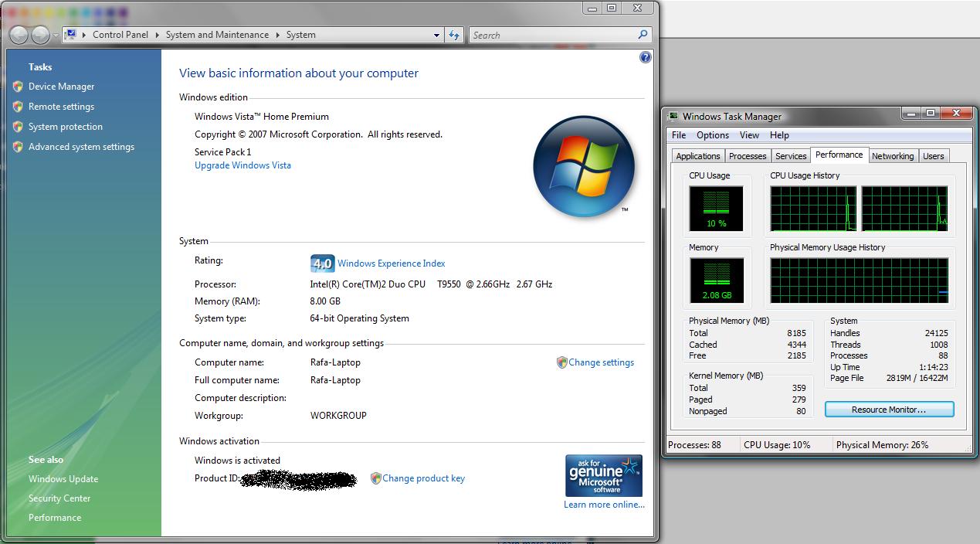Click the '8.00 GB' memory value
Screen dimensions: 980x544
pyautogui.click(x=325, y=301)
